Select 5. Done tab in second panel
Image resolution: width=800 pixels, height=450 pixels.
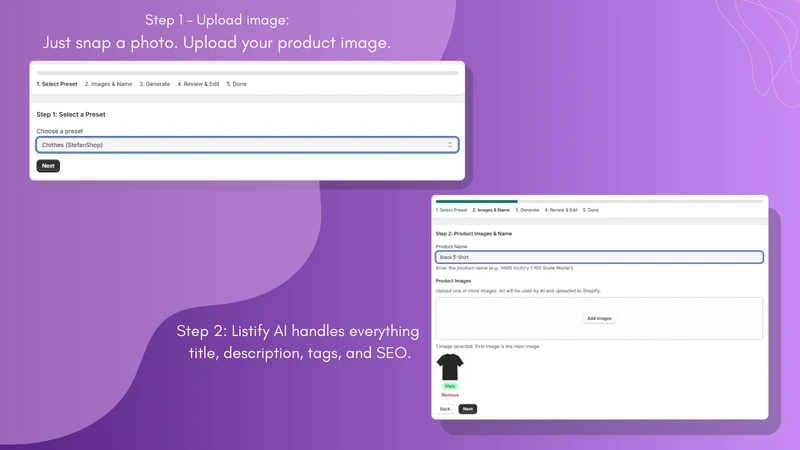point(590,210)
